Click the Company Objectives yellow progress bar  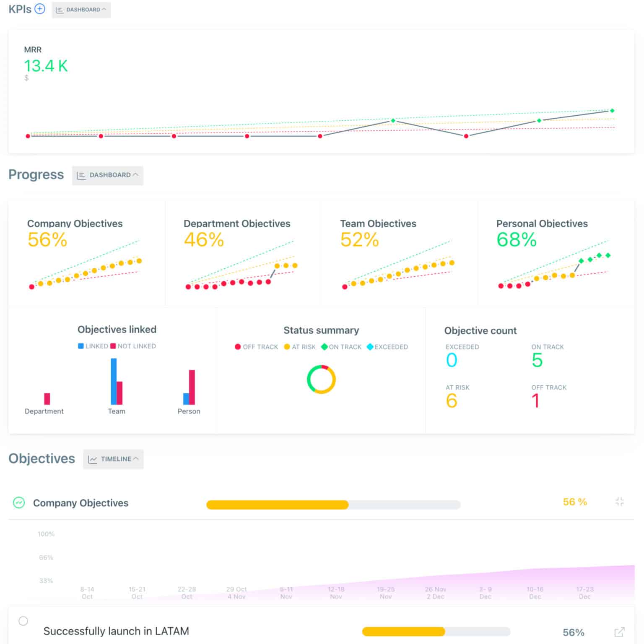pyautogui.click(x=277, y=504)
